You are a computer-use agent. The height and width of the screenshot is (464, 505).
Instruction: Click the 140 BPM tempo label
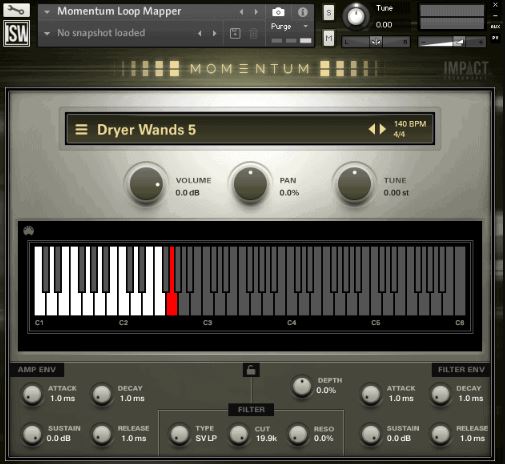[x=410, y=124]
